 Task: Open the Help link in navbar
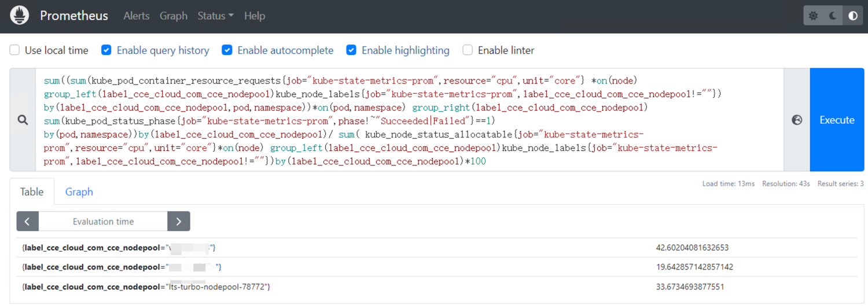click(255, 16)
